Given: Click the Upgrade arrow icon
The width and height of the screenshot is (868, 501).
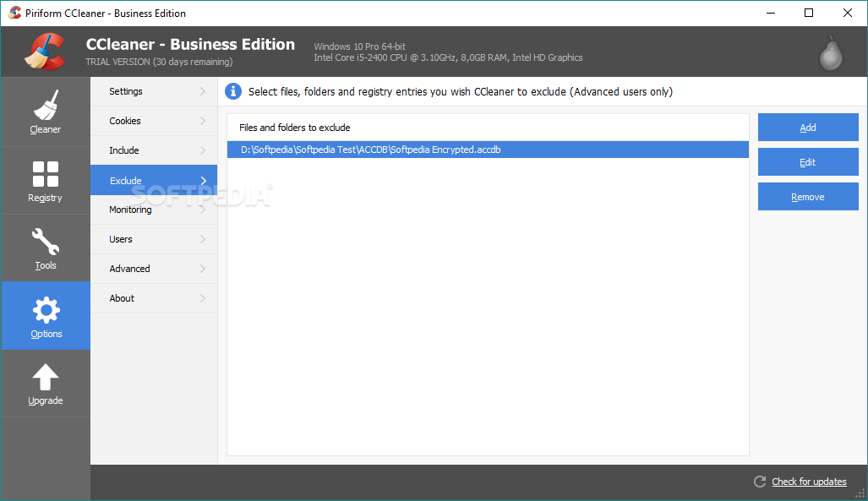Looking at the screenshot, I should [46, 377].
